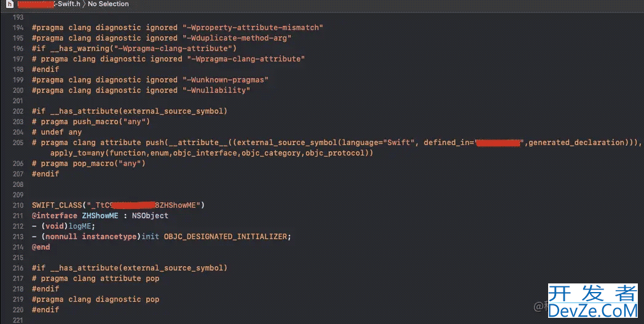Screen dimensions: 644x324
Task: Click nonnull instancetype text
Action: 91,237
